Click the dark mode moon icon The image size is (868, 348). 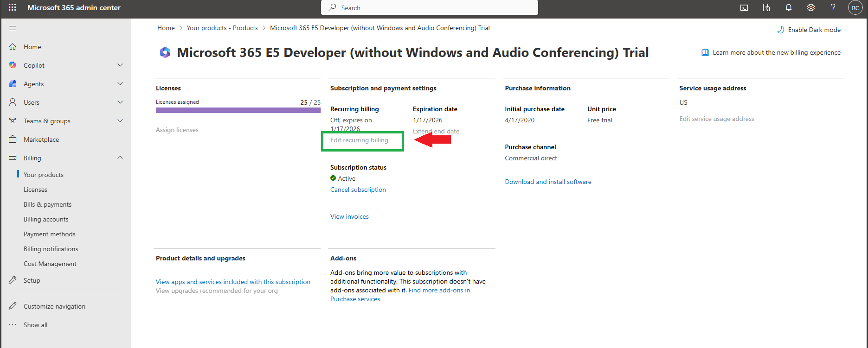[780, 30]
